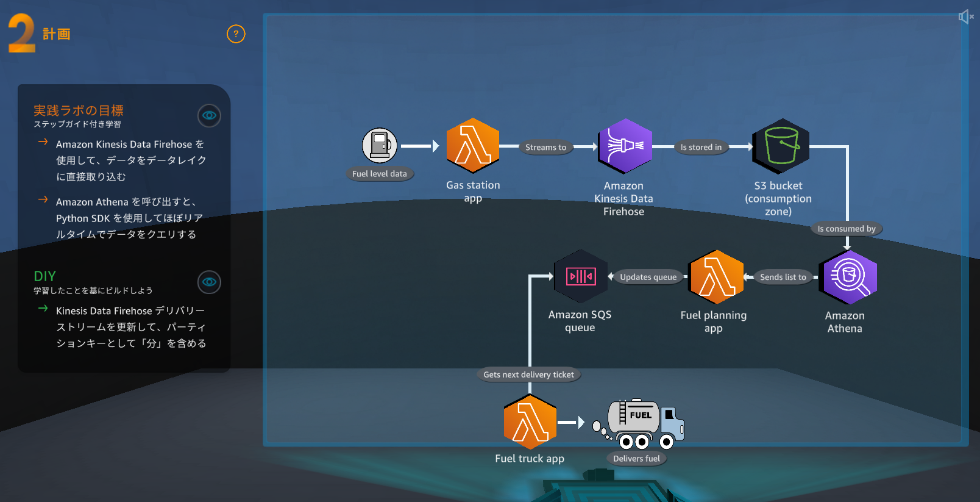The height and width of the screenshot is (502, 980).
Task: Click the 'Streams to' connector label
Action: point(546,147)
